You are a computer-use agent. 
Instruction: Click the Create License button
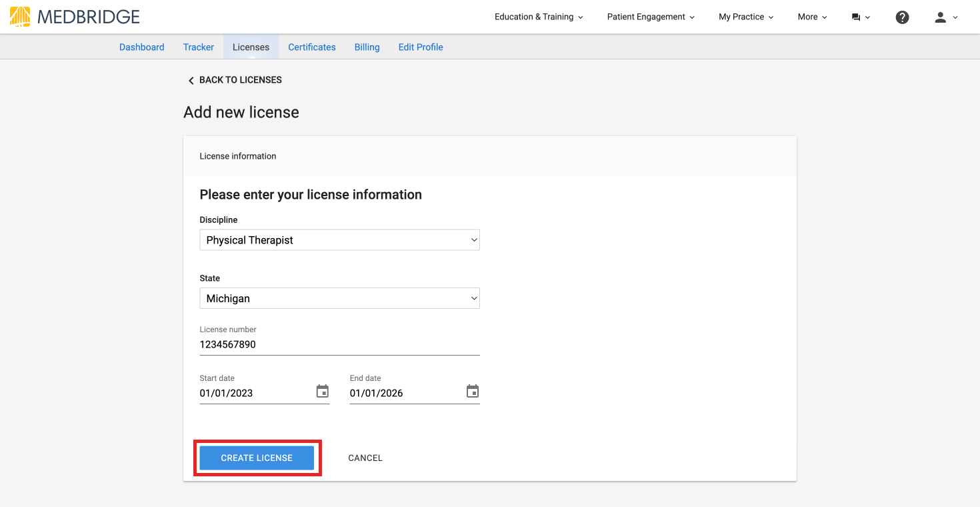pos(257,458)
